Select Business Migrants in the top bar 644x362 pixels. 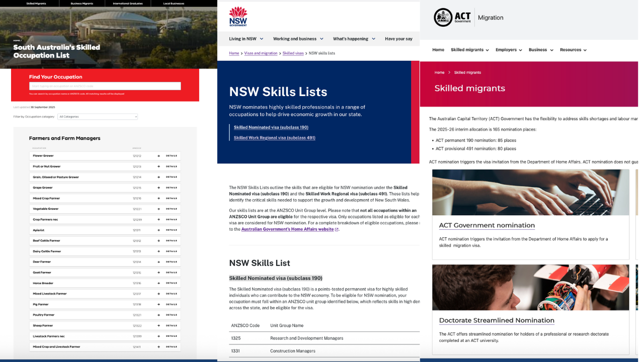(x=82, y=4)
